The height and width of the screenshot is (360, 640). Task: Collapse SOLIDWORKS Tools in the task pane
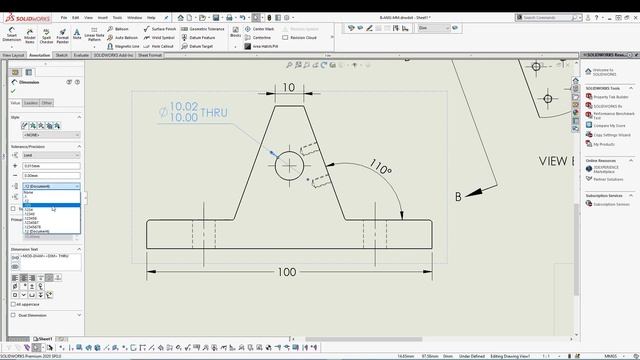631,88
